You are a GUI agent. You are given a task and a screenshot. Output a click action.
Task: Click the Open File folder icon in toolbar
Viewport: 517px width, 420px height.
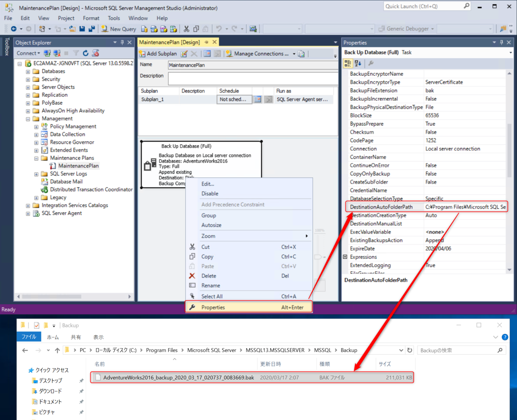(x=72, y=29)
